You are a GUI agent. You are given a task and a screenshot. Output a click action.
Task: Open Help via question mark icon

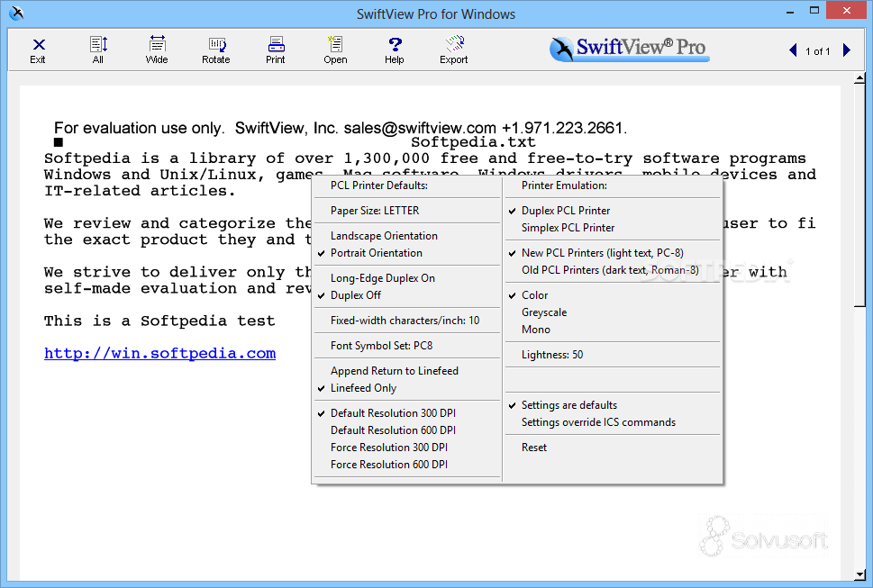[395, 50]
